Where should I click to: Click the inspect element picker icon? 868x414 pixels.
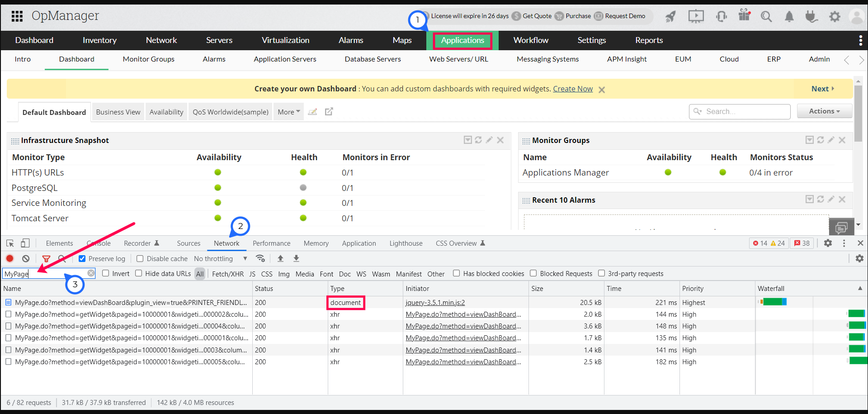[x=10, y=243]
